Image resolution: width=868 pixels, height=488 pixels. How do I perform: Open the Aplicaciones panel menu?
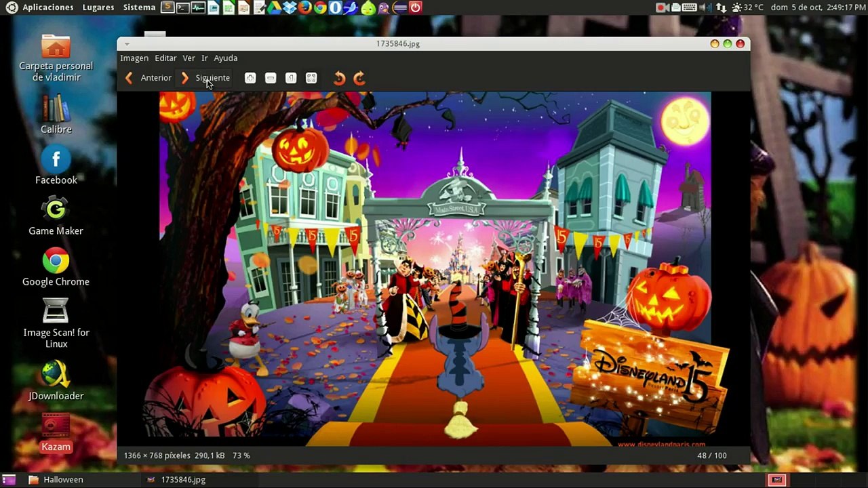(x=47, y=7)
